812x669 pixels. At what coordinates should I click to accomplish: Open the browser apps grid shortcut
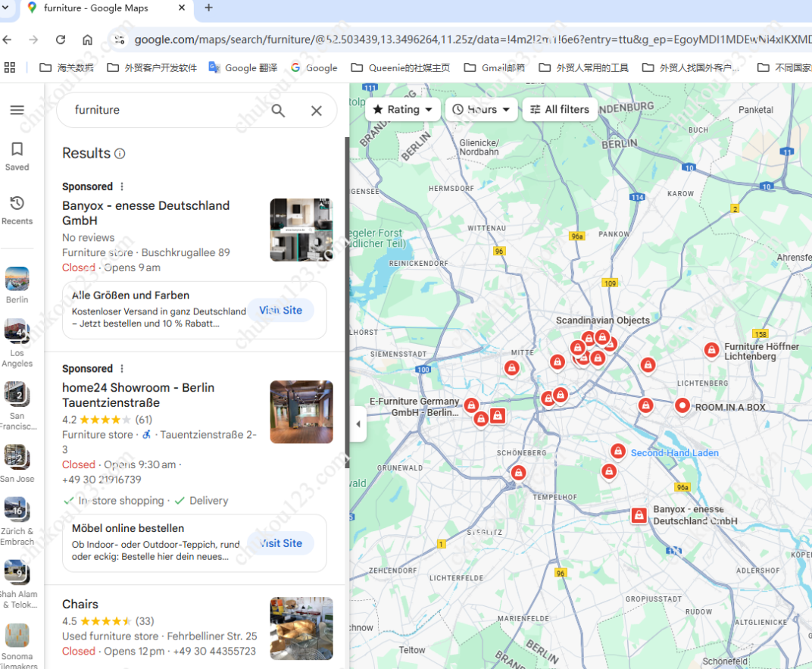[x=10, y=67]
